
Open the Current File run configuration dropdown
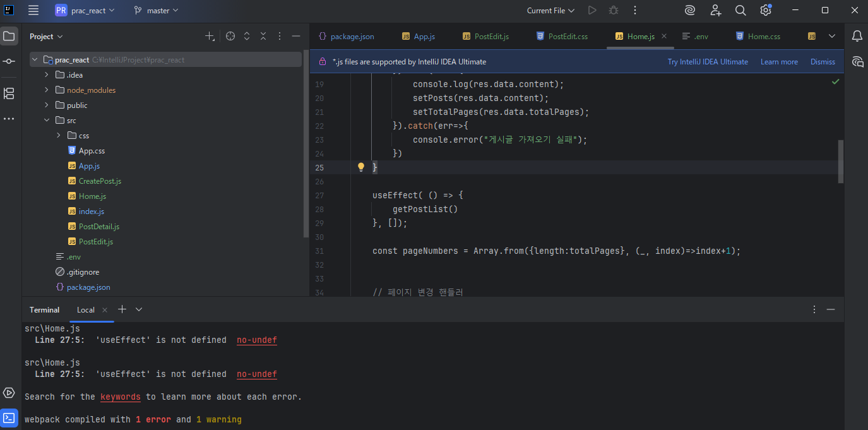(x=550, y=10)
